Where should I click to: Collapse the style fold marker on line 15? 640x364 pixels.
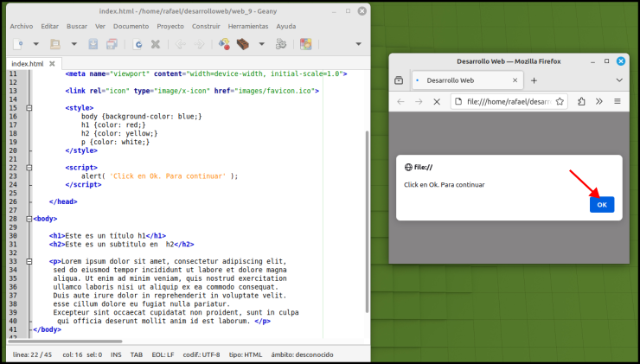coord(29,108)
